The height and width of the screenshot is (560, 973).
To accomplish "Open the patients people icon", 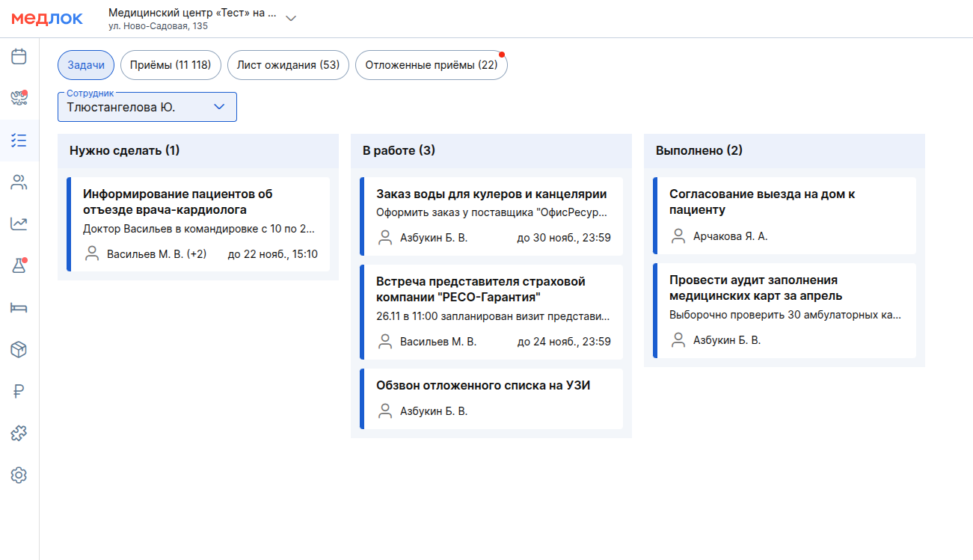I will coord(19,182).
